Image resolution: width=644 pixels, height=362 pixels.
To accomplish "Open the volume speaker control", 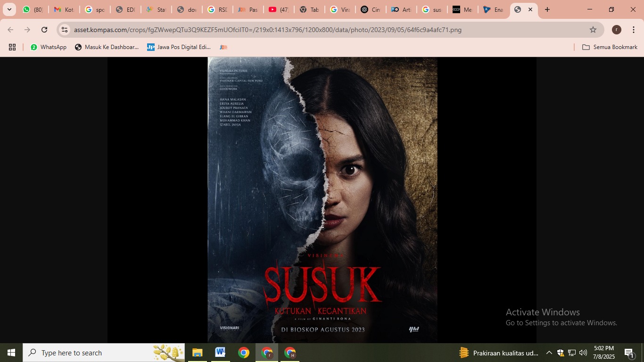I will [583, 353].
